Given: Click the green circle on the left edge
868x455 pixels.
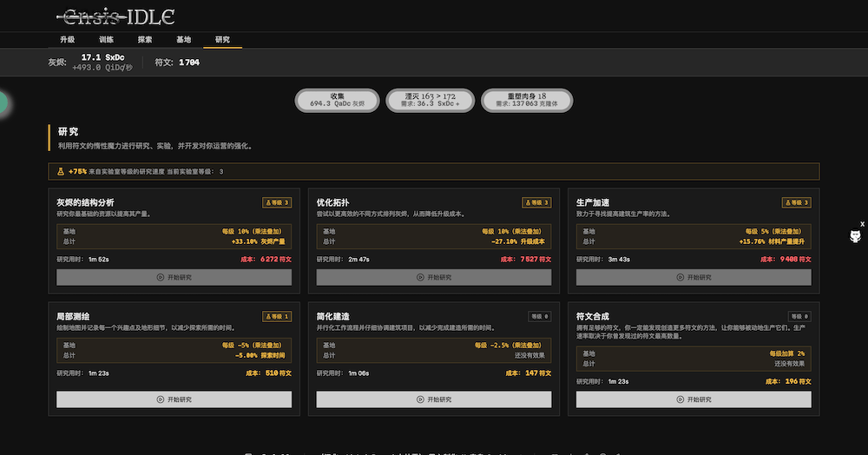Looking at the screenshot, I should (x=3, y=102).
